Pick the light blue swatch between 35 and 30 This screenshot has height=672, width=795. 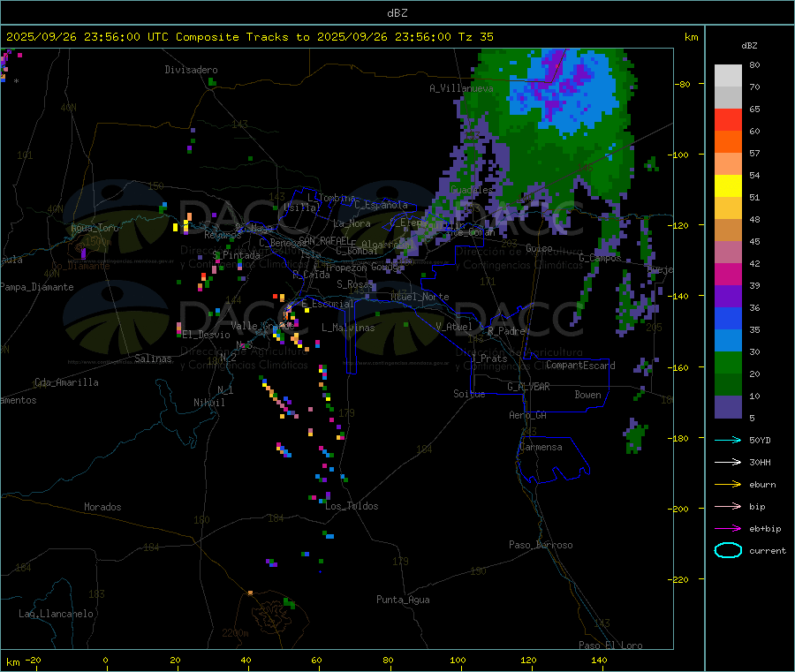tap(728, 341)
